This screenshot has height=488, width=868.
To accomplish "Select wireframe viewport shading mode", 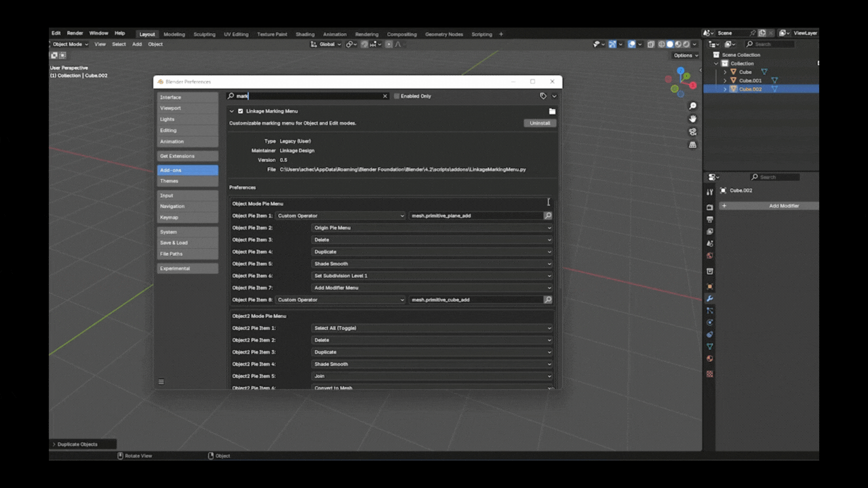I will [662, 44].
